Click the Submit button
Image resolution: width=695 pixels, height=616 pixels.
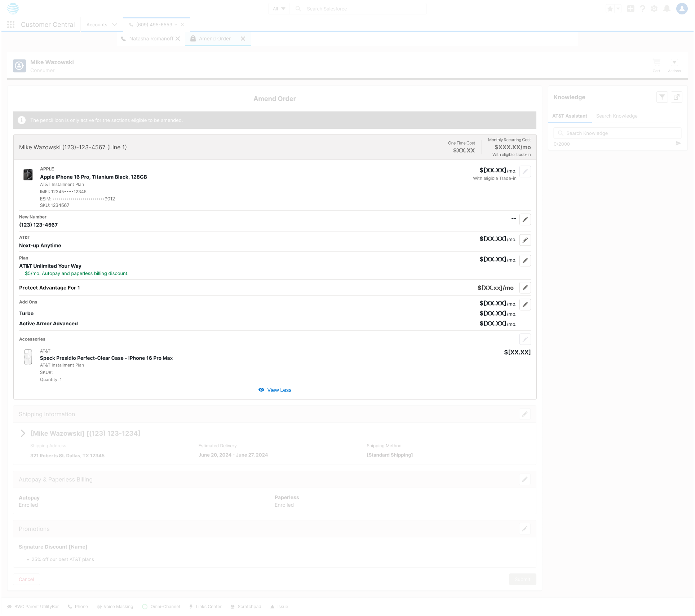coord(522,579)
